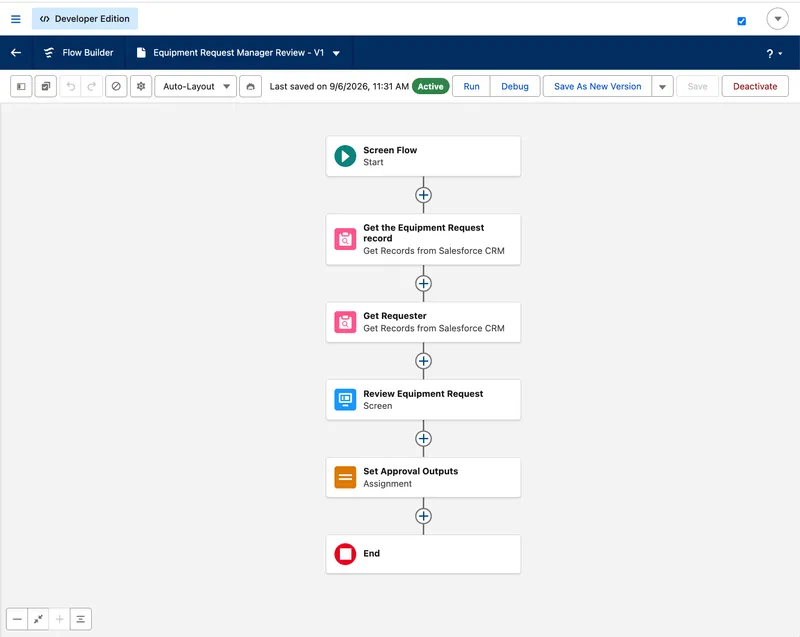Image resolution: width=800 pixels, height=637 pixels.
Task: Click the Assignment subtitle text
Action: click(x=387, y=483)
